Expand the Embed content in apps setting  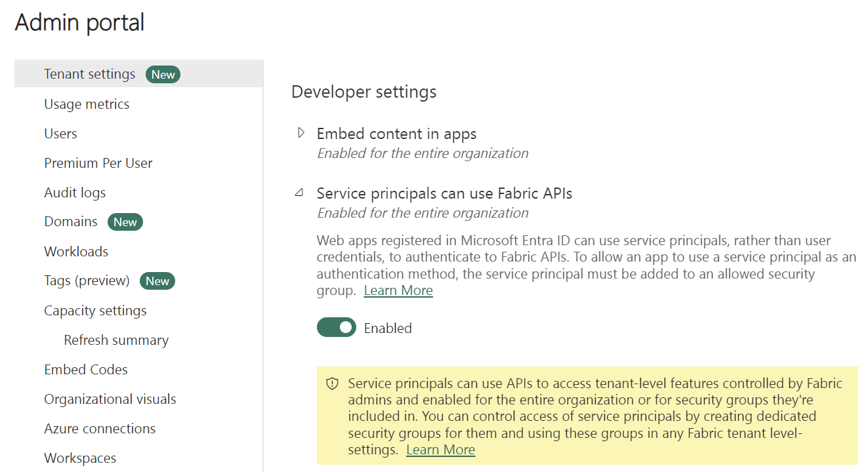300,132
